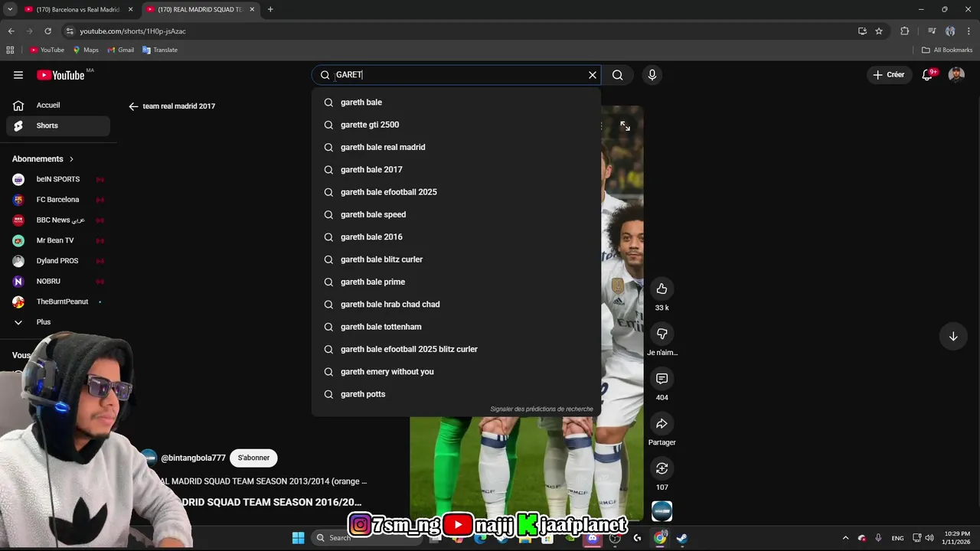Toggle fullscreen on the short player

pyautogui.click(x=626, y=126)
